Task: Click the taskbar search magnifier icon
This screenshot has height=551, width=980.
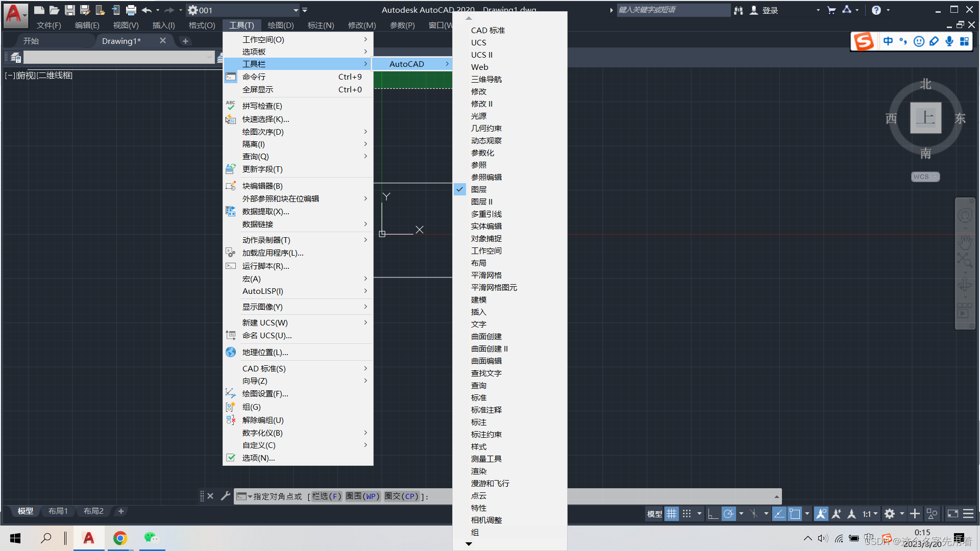Action: tap(46, 538)
